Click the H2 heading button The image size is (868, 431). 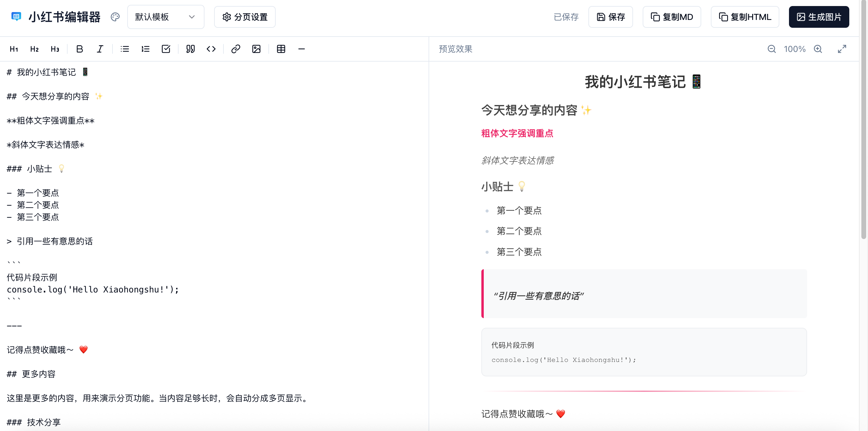(34, 49)
